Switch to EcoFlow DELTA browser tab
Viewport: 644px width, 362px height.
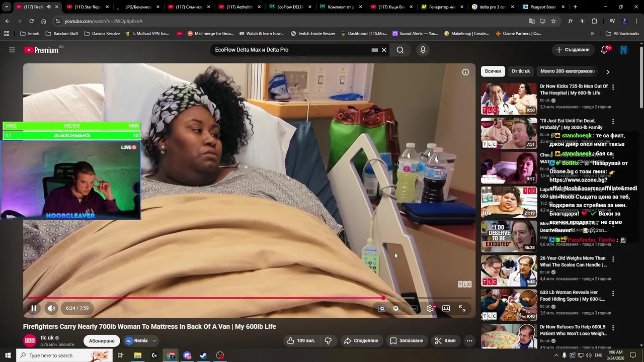[x=290, y=7]
